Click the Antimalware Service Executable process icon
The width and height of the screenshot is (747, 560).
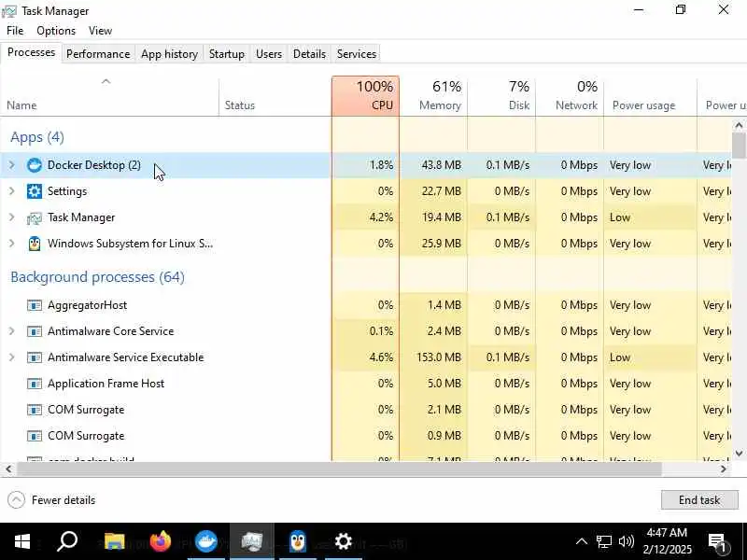[35, 357]
